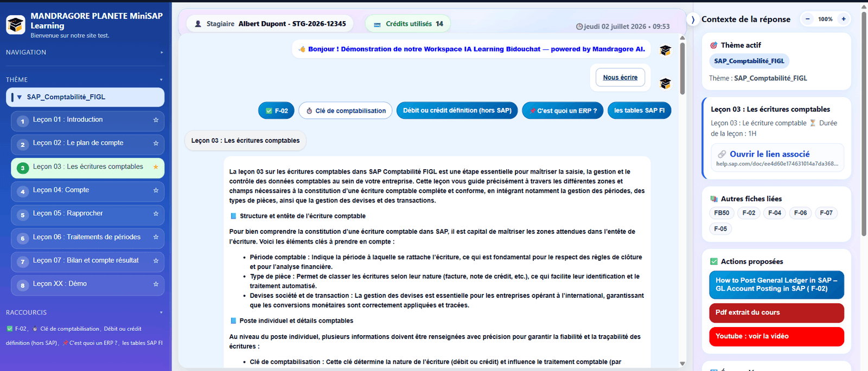The width and height of the screenshot is (868, 371).
Task: Click the number 8 badge of Leçon XX
Action: [x=22, y=285]
